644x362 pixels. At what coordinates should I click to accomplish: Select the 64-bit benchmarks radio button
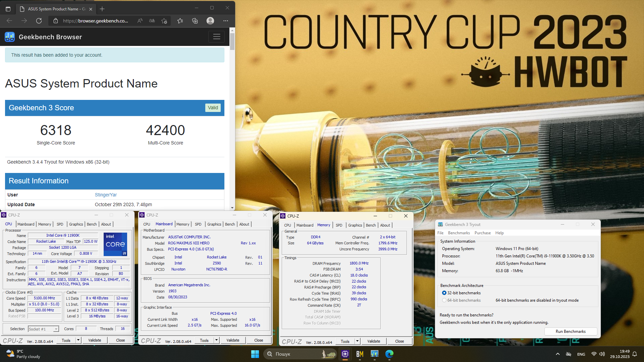click(444, 300)
